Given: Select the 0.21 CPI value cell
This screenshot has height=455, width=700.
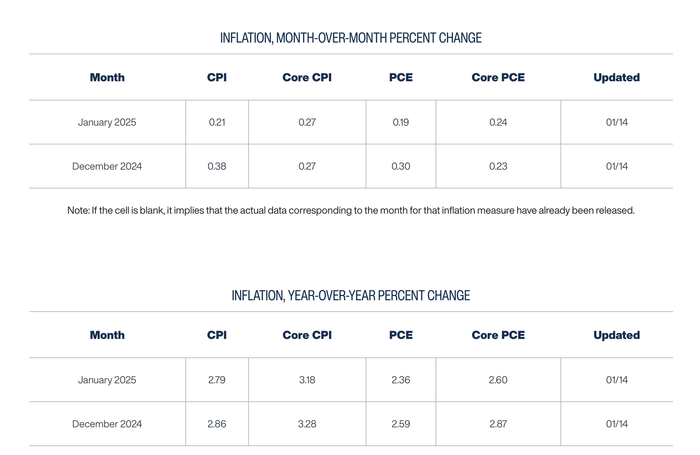Looking at the screenshot, I should coord(217,123).
